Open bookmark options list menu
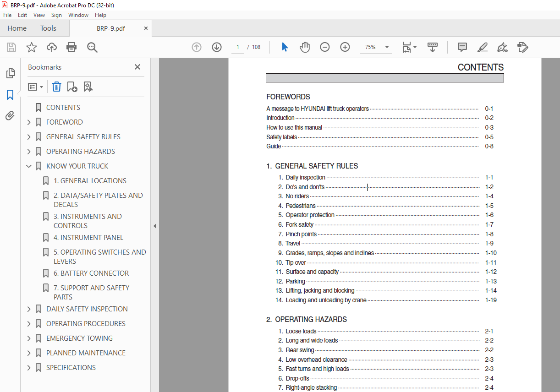560x392 pixels. pyautogui.click(x=36, y=87)
